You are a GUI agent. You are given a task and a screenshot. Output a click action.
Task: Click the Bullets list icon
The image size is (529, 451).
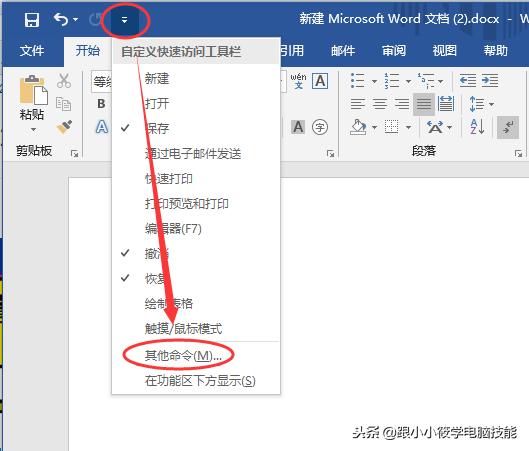(x=357, y=81)
